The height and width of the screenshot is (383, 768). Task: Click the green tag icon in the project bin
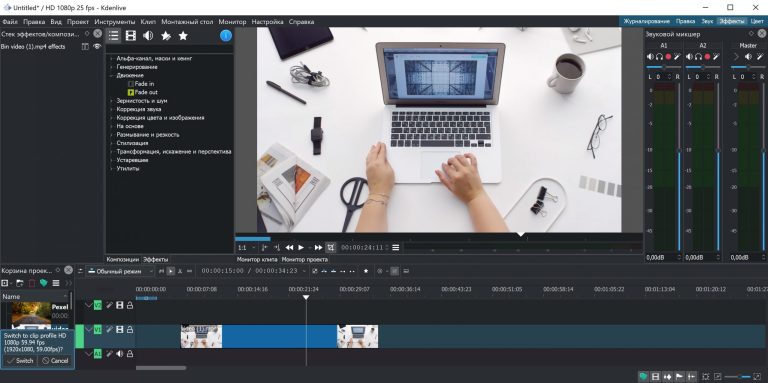(44, 283)
